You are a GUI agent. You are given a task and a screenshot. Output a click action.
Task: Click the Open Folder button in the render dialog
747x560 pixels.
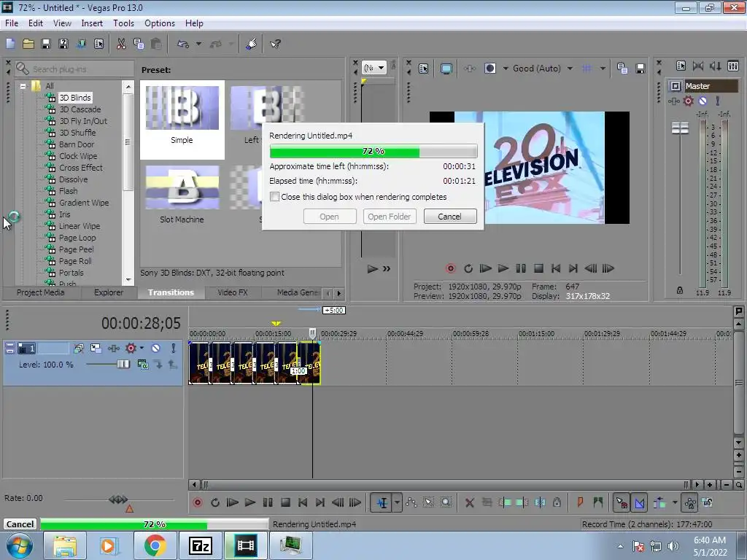[390, 217]
